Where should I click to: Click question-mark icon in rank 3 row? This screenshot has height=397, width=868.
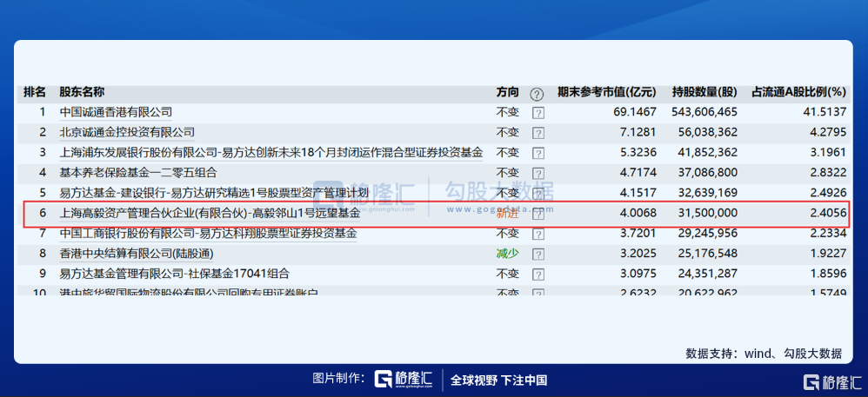tap(537, 153)
